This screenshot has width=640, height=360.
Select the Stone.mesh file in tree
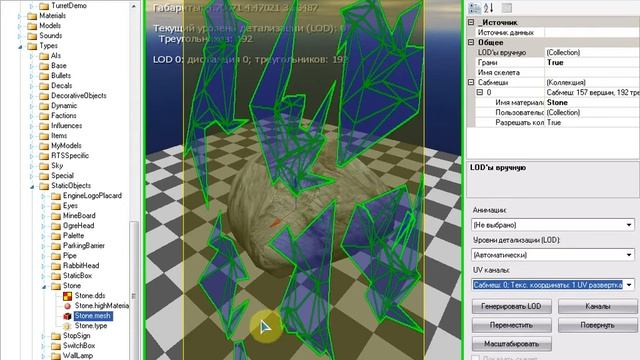[93, 316]
